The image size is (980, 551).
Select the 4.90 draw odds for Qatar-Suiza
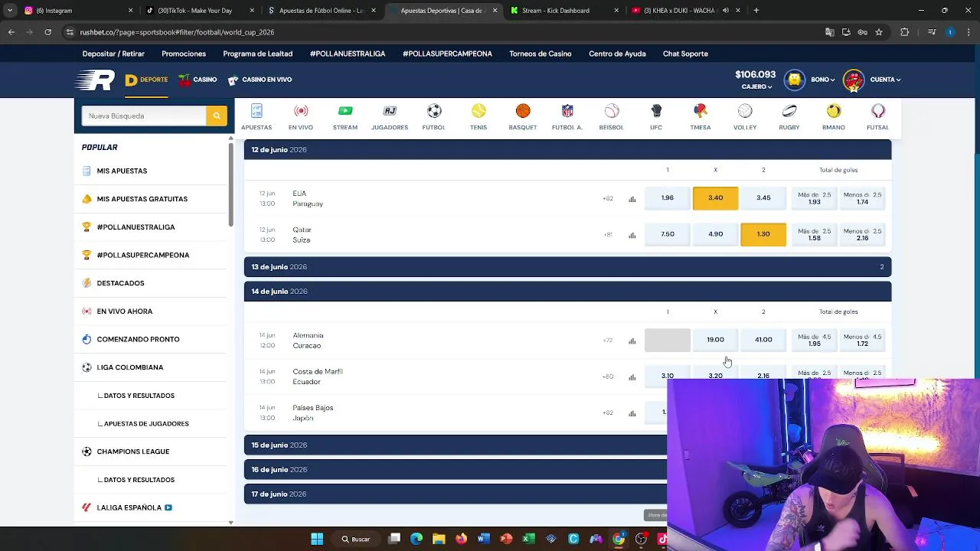click(715, 234)
